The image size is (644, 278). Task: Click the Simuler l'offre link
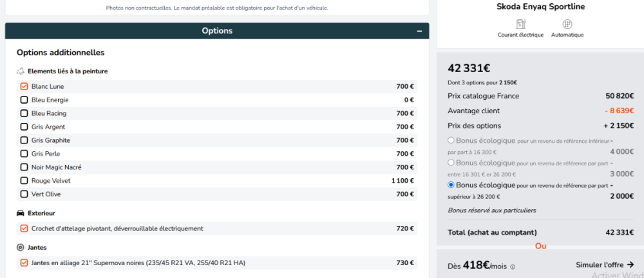[x=600, y=264]
